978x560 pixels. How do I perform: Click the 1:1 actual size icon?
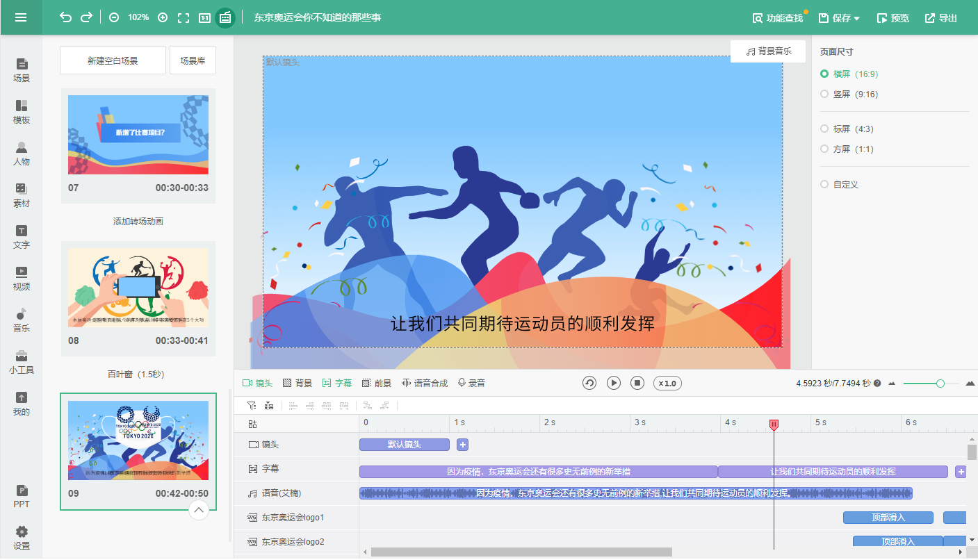pyautogui.click(x=204, y=17)
